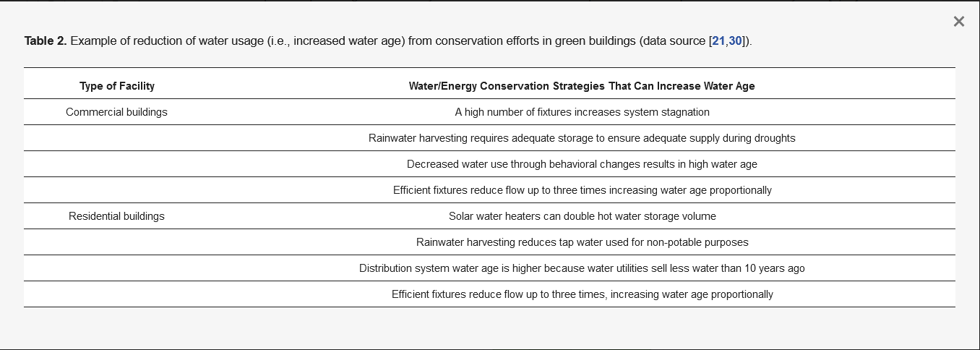
Task: Select the 'high number of fixtures' row text
Action: 582,112
